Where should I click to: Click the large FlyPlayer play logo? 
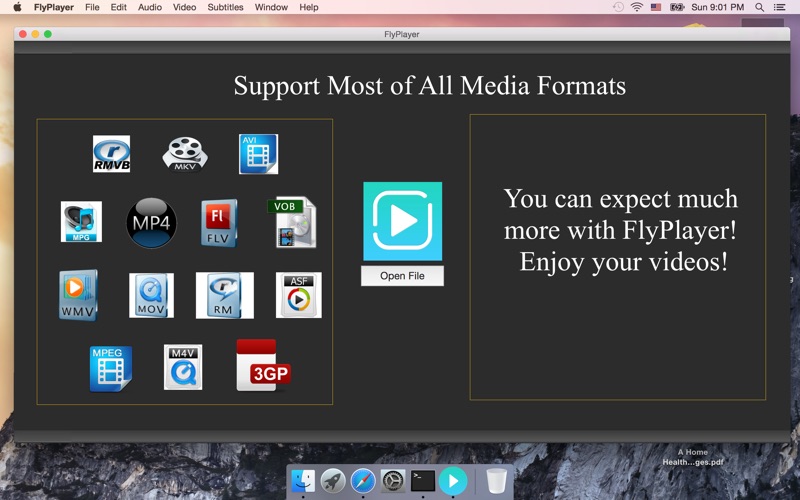tap(403, 221)
